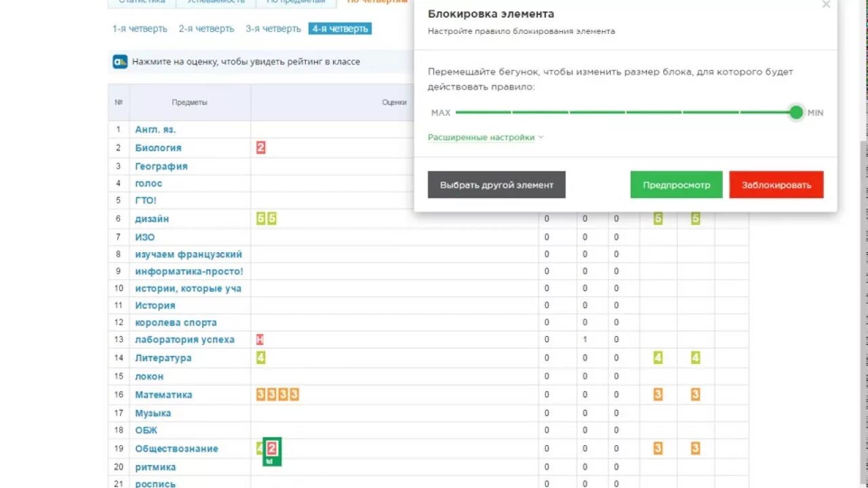Open the По предметам tab
868x488 pixels.
(296, 2)
